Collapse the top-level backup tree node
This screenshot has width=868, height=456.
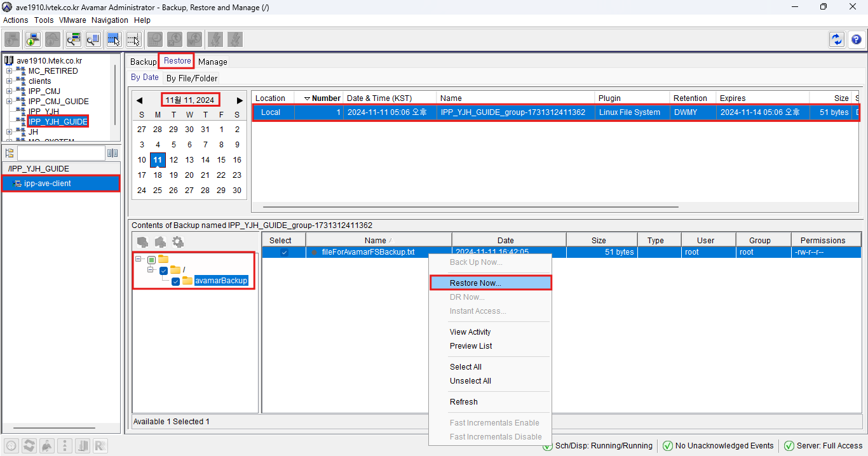[139, 259]
